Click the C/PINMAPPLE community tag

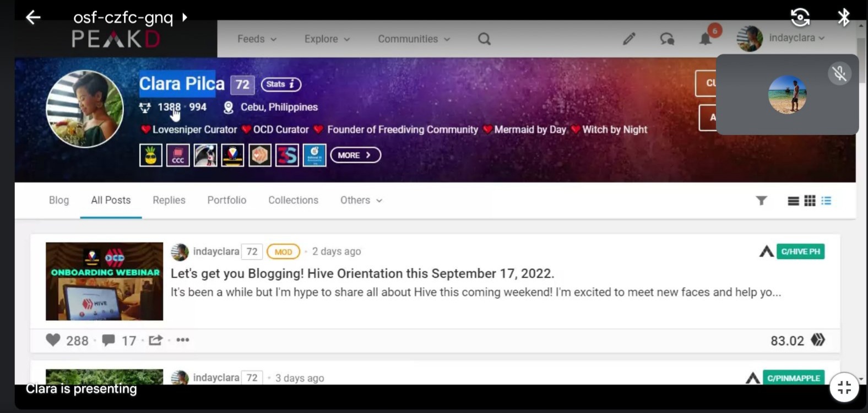pos(794,378)
